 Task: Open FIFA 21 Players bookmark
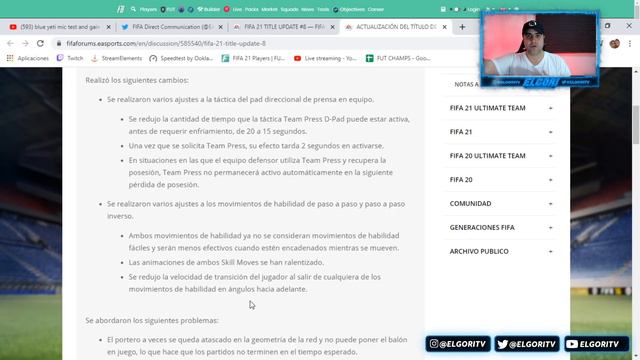(253, 58)
